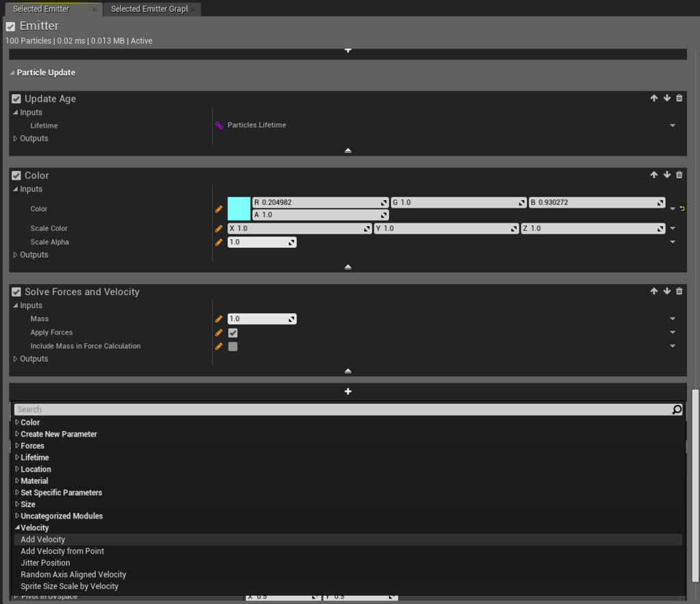This screenshot has width=700, height=604.
Task: Click pencil edit icon for Scale Color
Action: [219, 228]
